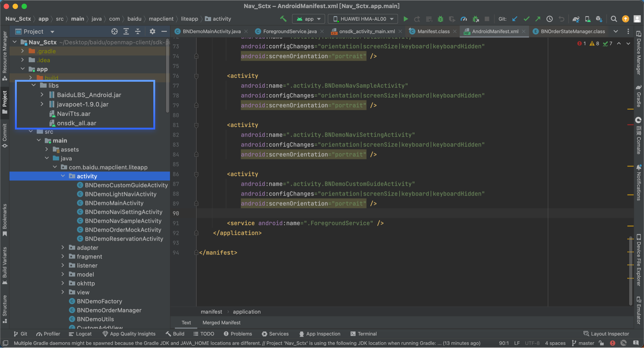Switch to Merged Manifest tab
This screenshot has height=348, width=644.
point(221,322)
